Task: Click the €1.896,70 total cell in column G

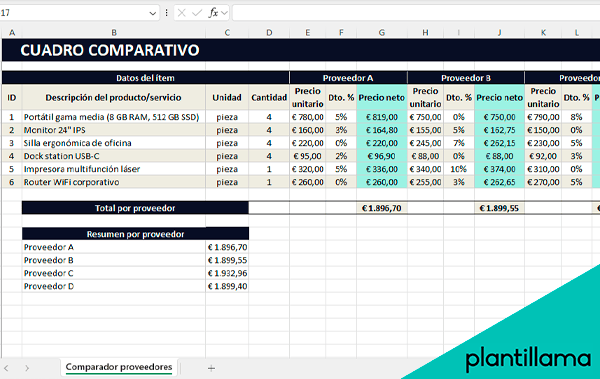Action: [382, 208]
